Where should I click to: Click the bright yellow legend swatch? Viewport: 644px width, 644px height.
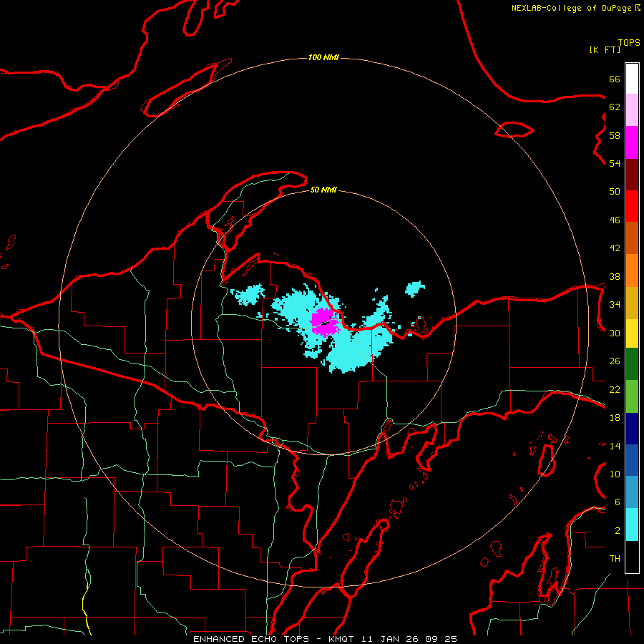click(632, 333)
